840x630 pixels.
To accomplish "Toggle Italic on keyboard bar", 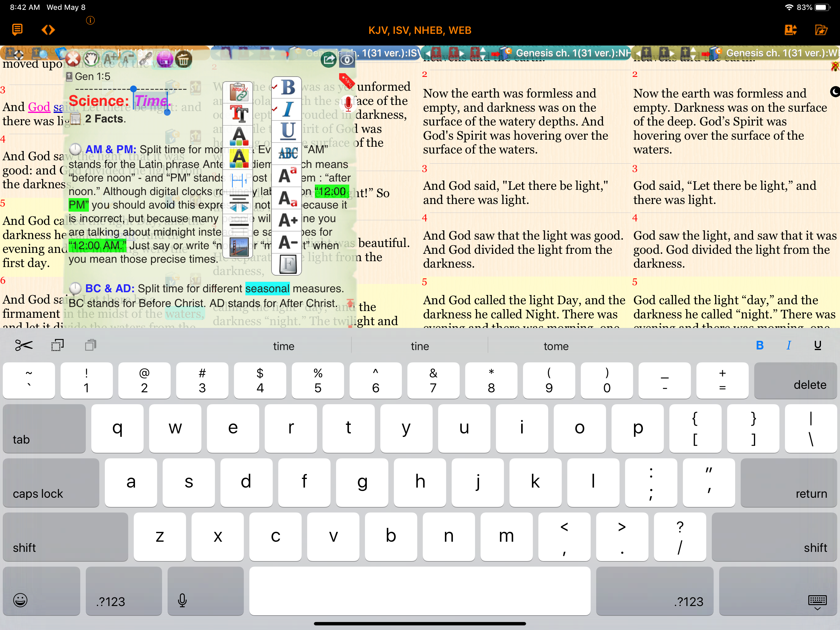I will coord(789,345).
